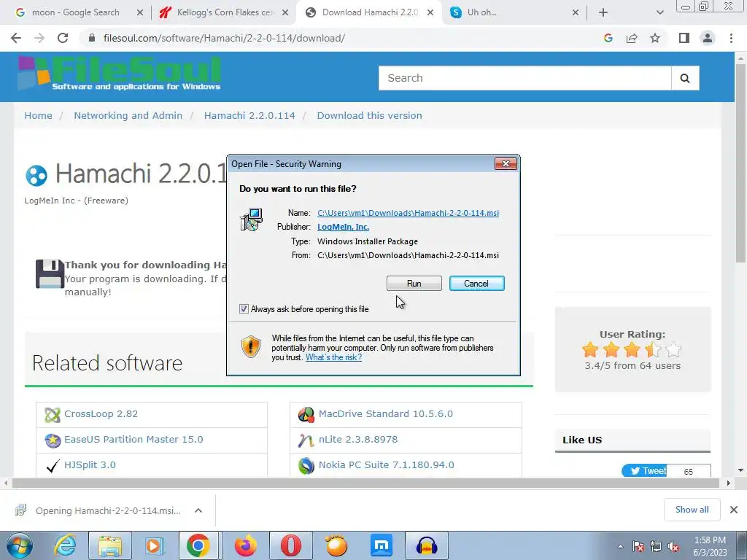The height and width of the screenshot is (560, 747).
Task: Close the downloads bar
Action: [x=734, y=510]
